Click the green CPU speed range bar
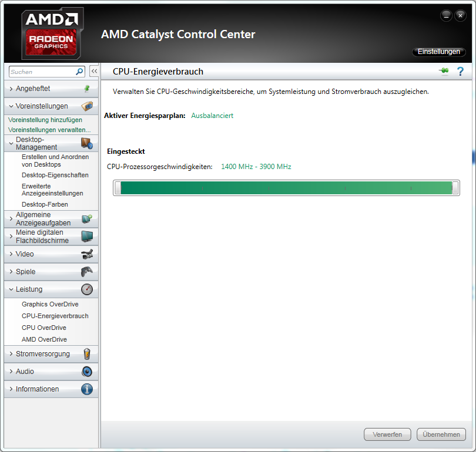476x452 pixels. coord(286,188)
